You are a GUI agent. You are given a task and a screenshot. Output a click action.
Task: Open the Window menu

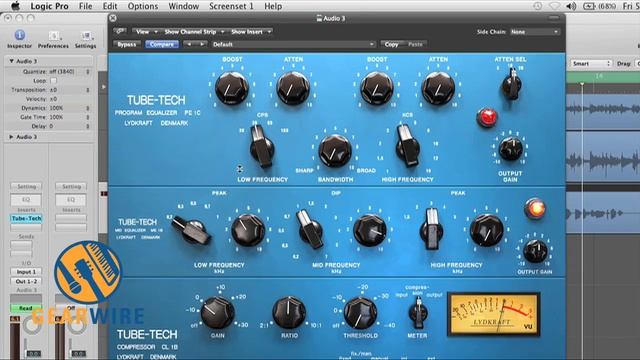[184, 6]
